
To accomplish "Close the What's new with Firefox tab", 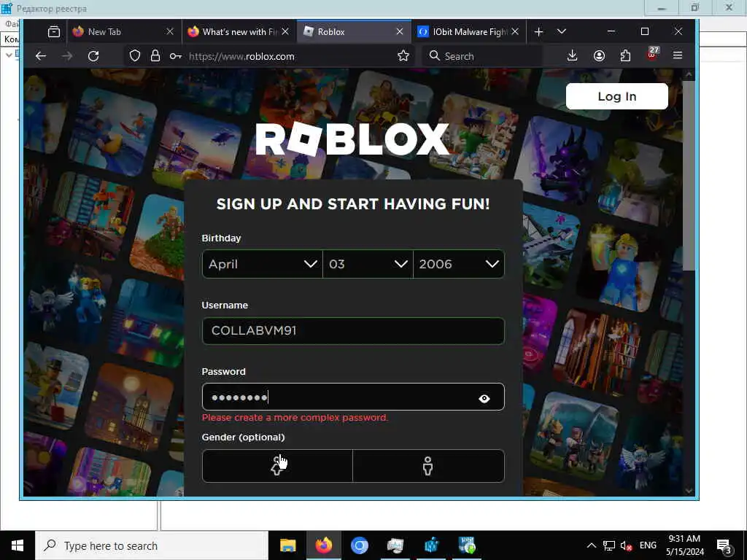I will [285, 32].
